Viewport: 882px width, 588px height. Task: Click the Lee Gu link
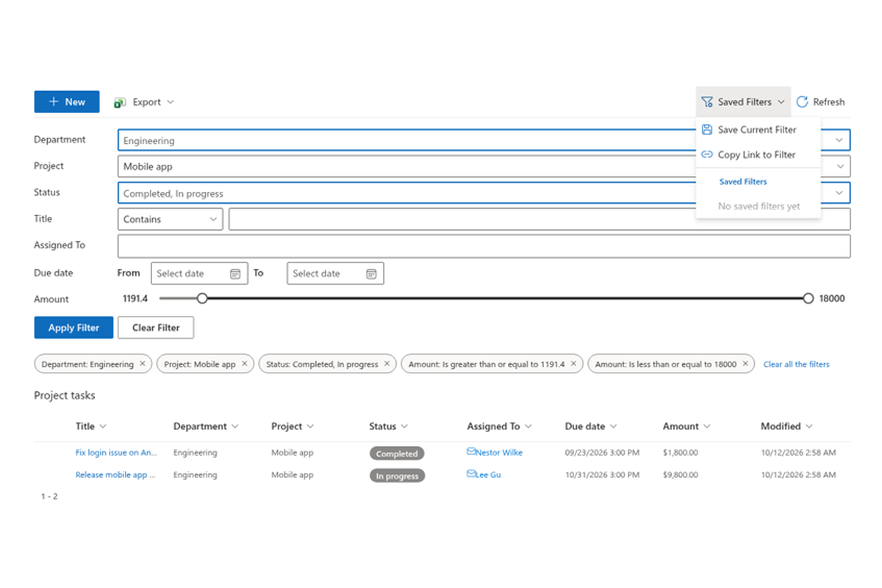pyautogui.click(x=488, y=475)
